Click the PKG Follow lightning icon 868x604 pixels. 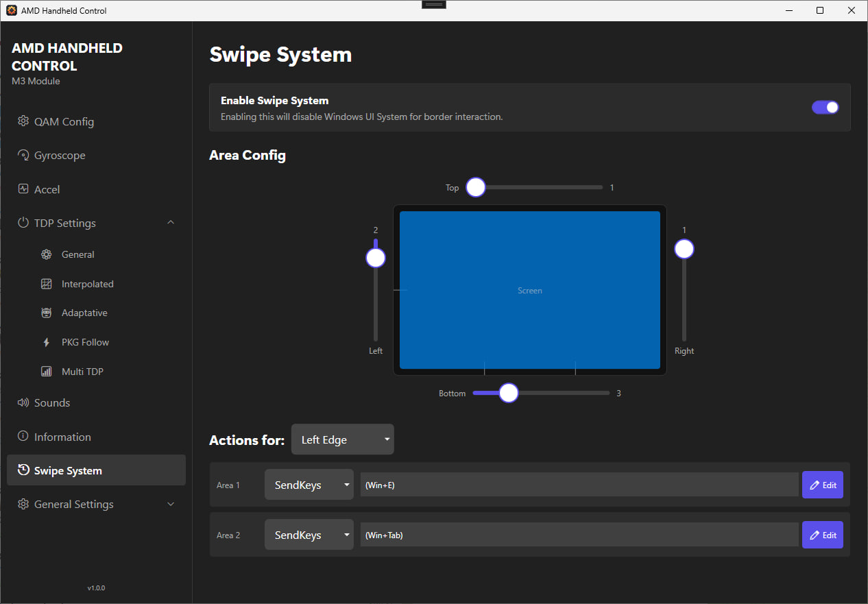coord(47,342)
